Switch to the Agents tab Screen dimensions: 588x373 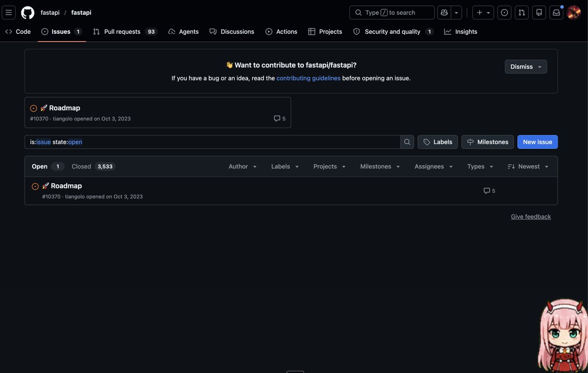183,32
